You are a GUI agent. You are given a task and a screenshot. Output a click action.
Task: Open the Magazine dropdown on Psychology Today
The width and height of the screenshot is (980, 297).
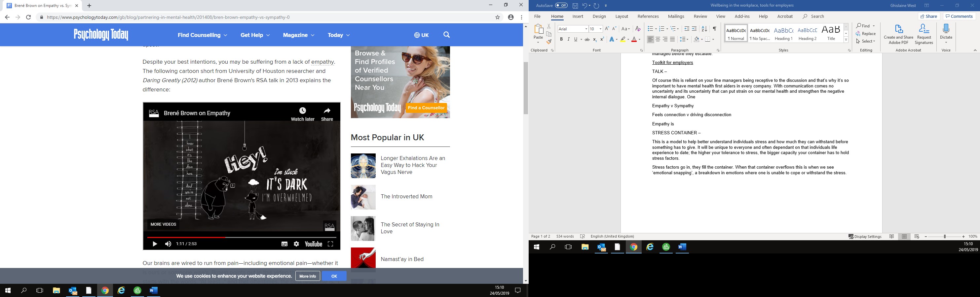(299, 35)
